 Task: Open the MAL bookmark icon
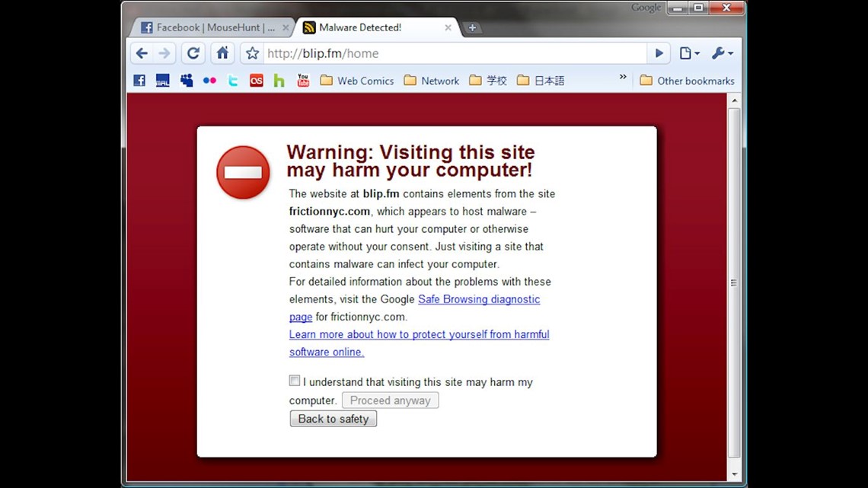163,81
